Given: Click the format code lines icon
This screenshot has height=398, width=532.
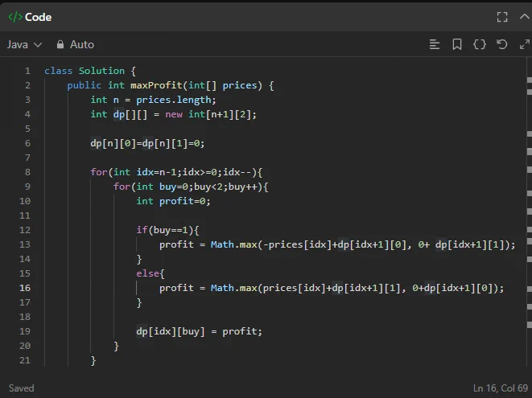Looking at the screenshot, I should click(435, 44).
